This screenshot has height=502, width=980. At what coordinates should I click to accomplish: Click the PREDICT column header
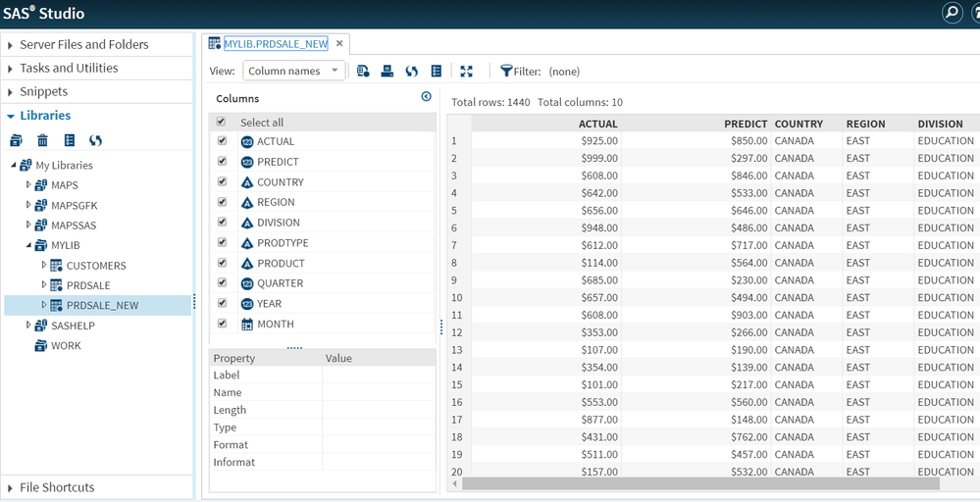tap(745, 124)
